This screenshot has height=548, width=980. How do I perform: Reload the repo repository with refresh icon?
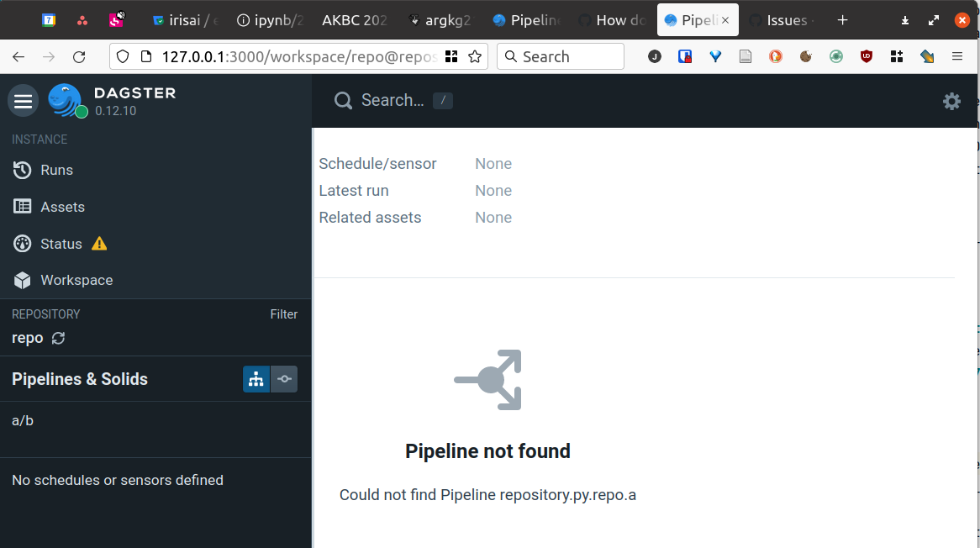pos(57,338)
